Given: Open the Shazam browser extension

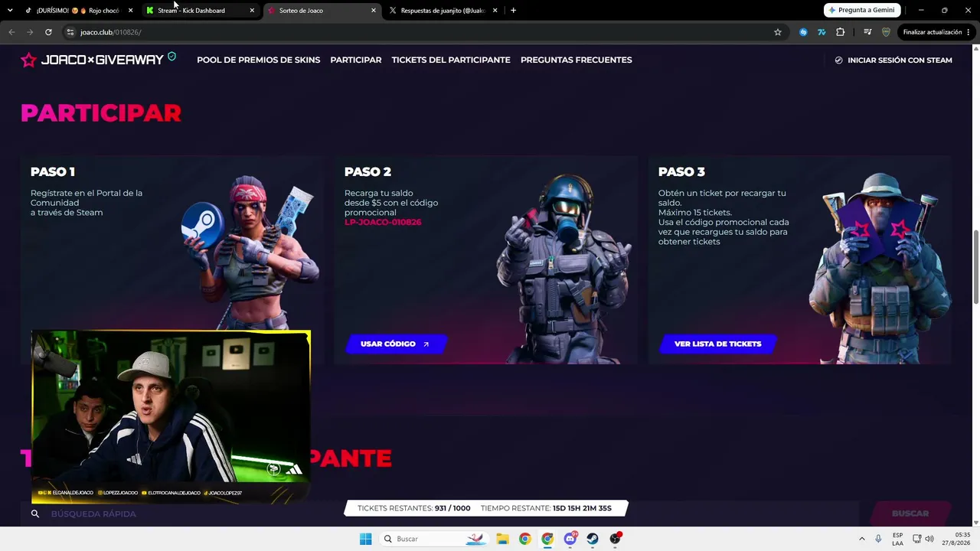Looking at the screenshot, I should pyautogui.click(x=803, y=32).
